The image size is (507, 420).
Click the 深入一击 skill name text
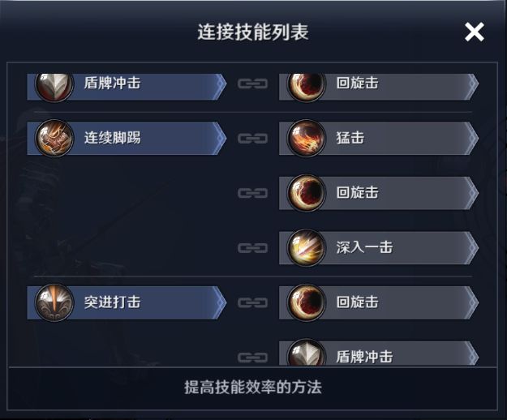tap(364, 247)
